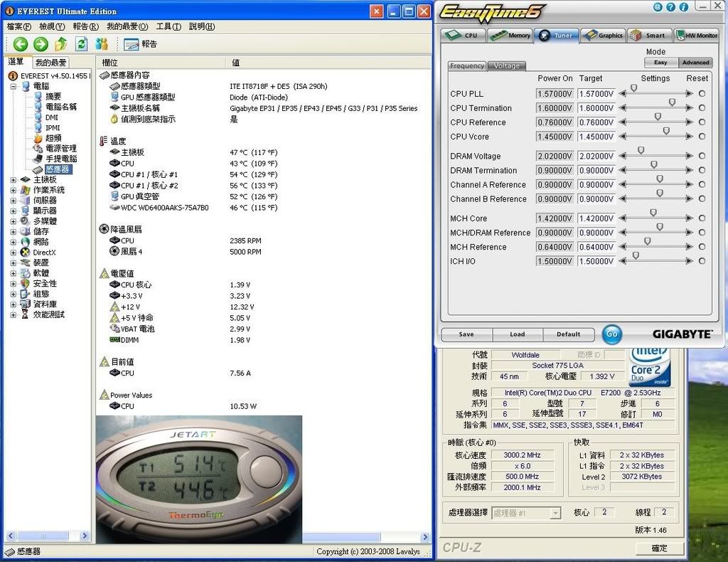728x562 pixels.
Task: Open the HW Monitor tab in EasyTune6
Action: click(x=697, y=36)
